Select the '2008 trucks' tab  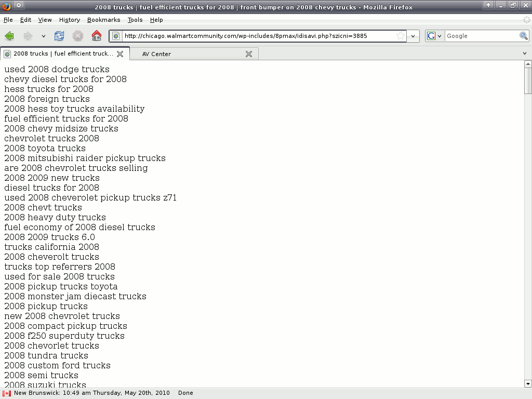63,54
